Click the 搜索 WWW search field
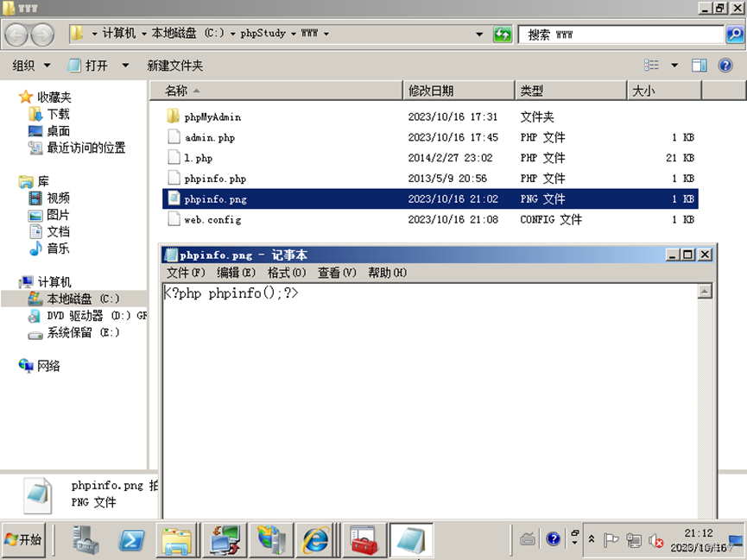This screenshot has width=747, height=560. 621,35
